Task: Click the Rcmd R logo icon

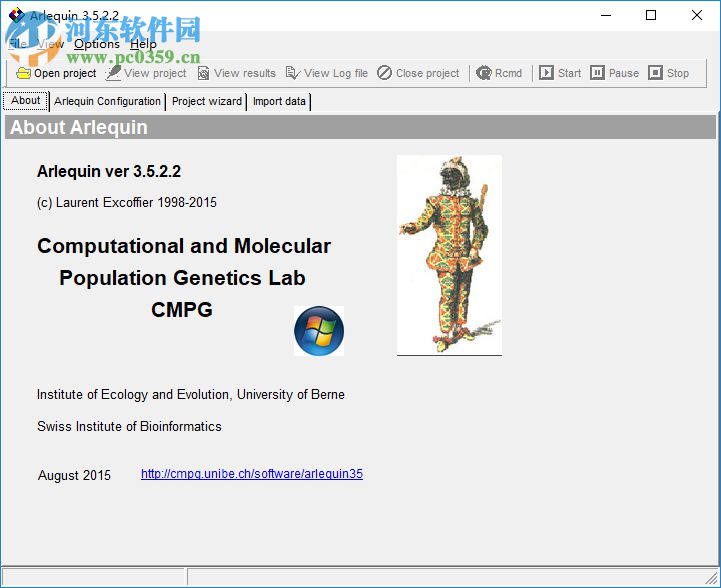Action: click(x=484, y=73)
